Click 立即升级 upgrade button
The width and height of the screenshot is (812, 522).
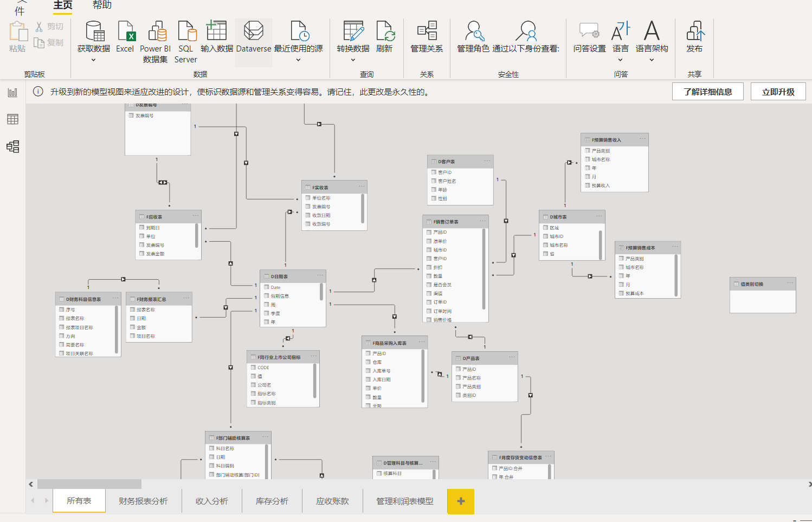[x=778, y=92]
